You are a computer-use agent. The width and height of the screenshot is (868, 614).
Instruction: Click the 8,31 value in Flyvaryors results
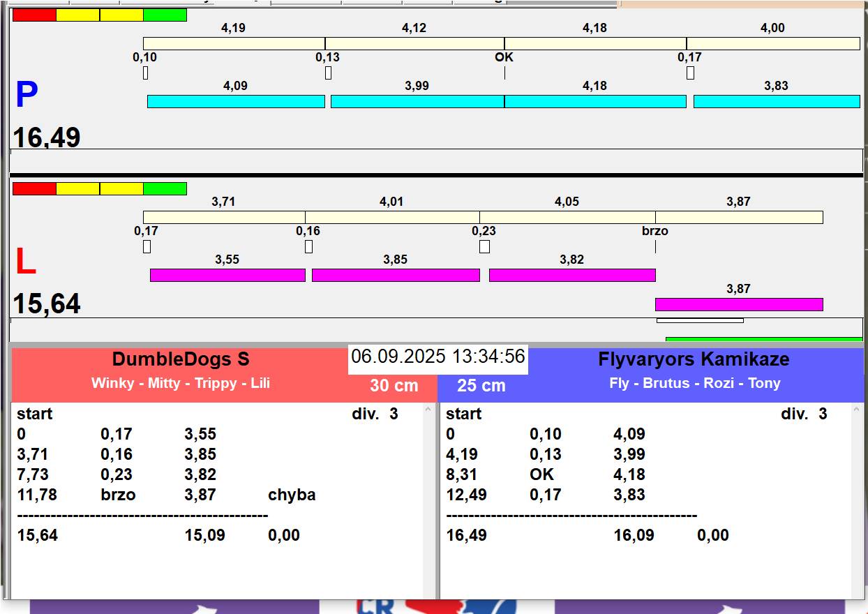[x=462, y=475]
